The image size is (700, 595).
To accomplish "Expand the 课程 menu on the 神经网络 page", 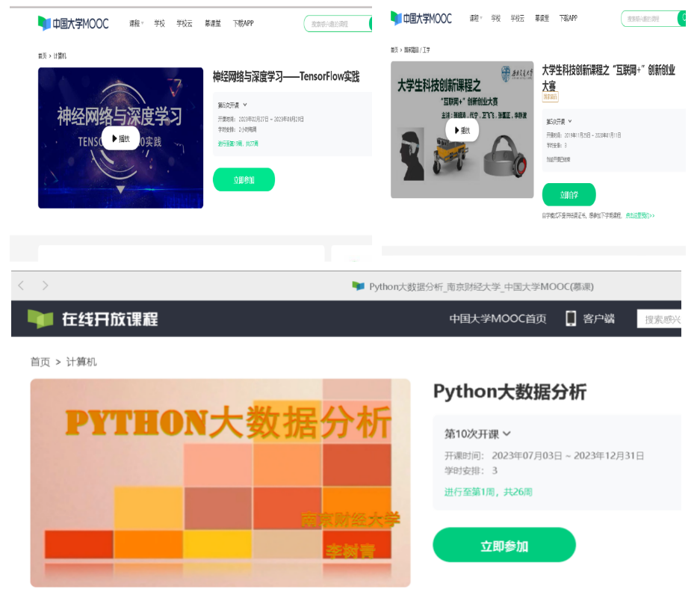I will click(136, 23).
